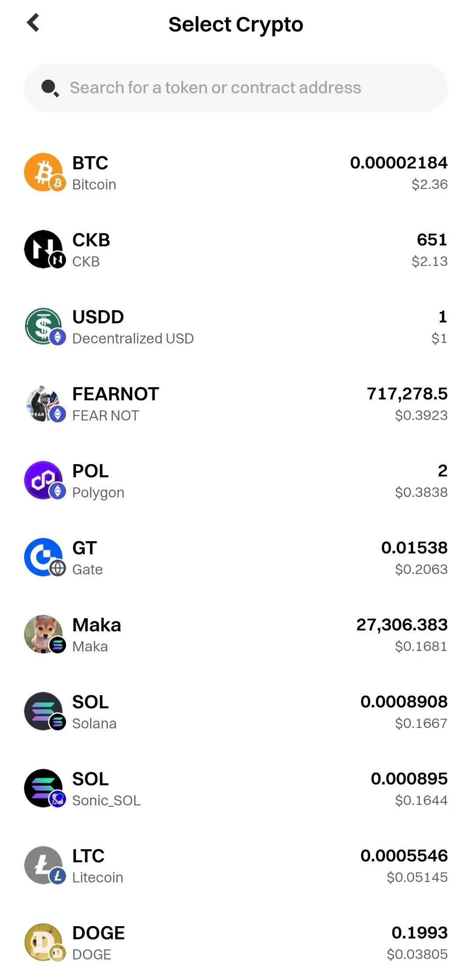Select the FEAR NOT token name
Viewport: 472px width, 980px height.
106,416
